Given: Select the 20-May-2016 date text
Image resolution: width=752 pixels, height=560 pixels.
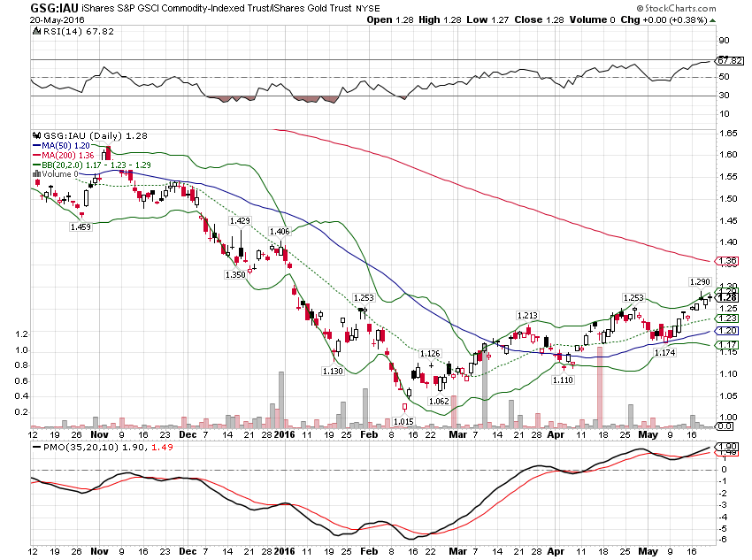Looking at the screenshot, I should tap(58, 20).
